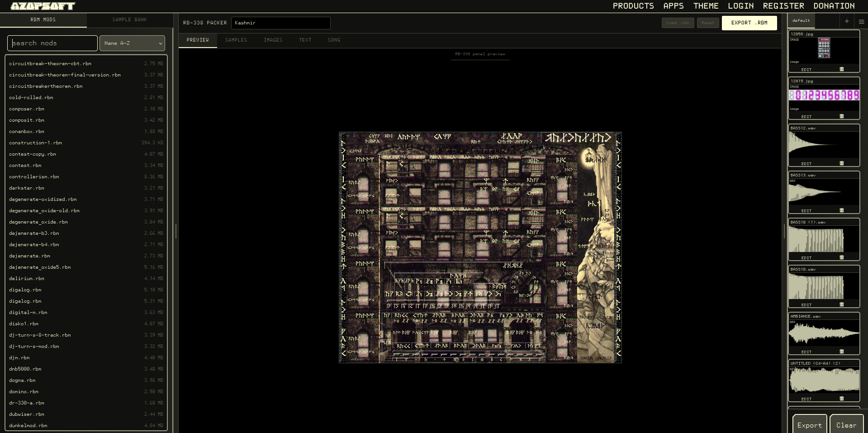
Task: Delete the BASS13.wav sample
Action: (x=841, y=210)
